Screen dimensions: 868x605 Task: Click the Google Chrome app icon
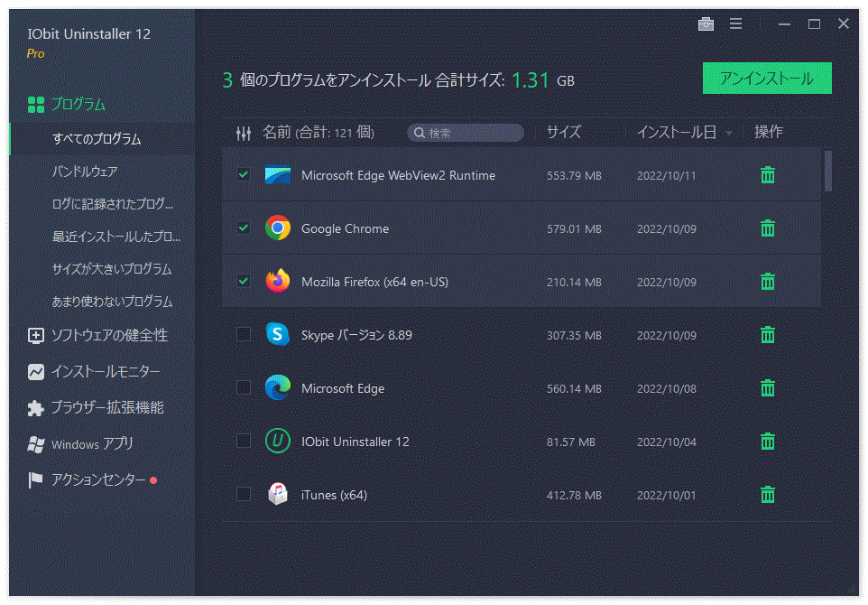pos(278,228)
